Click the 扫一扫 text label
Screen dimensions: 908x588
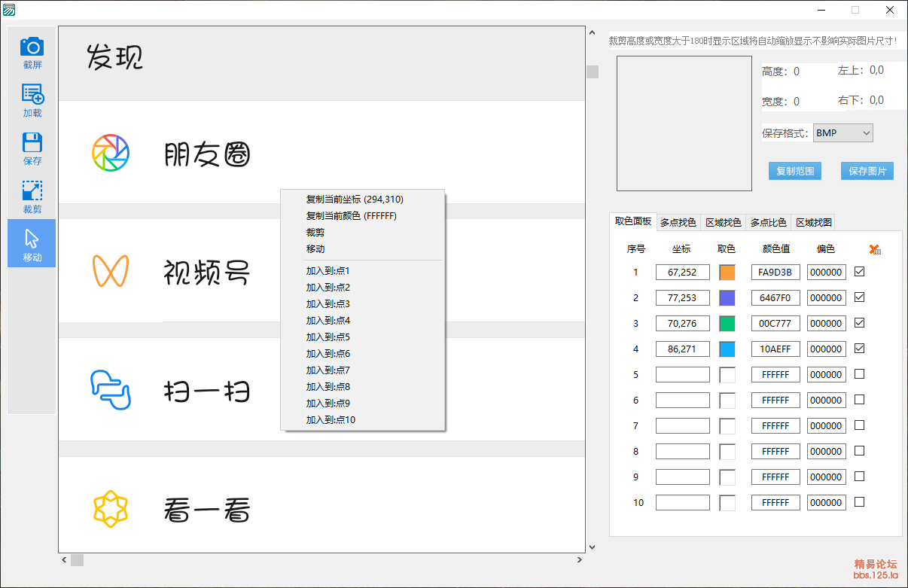[207, 391]
